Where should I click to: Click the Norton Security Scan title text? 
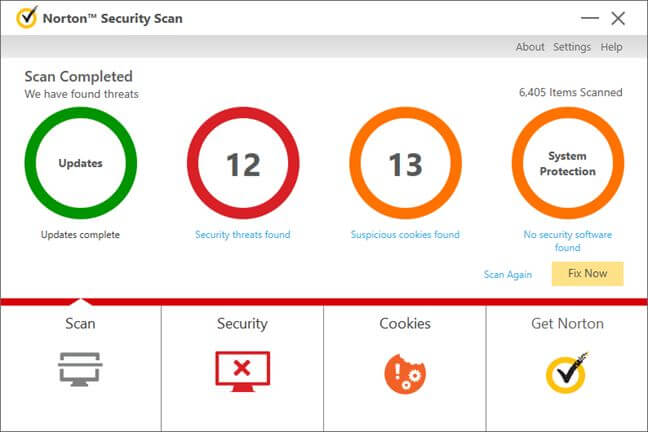coord(112,19)
